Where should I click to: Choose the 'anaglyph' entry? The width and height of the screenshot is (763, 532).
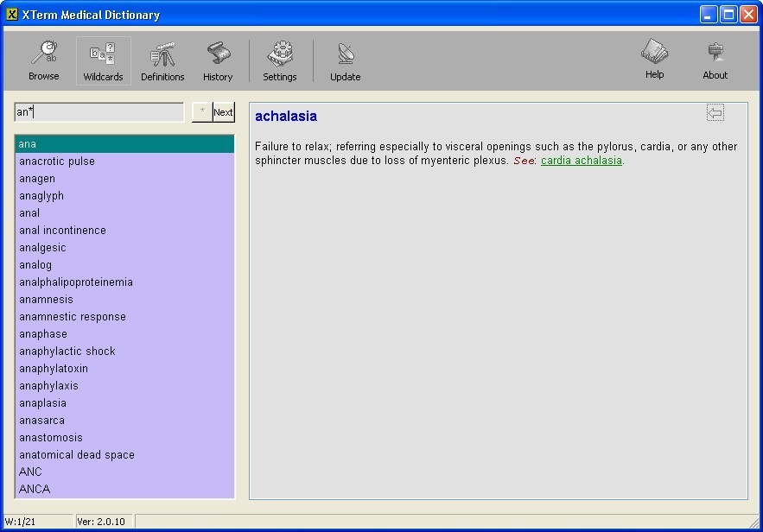tap(124, 196)
